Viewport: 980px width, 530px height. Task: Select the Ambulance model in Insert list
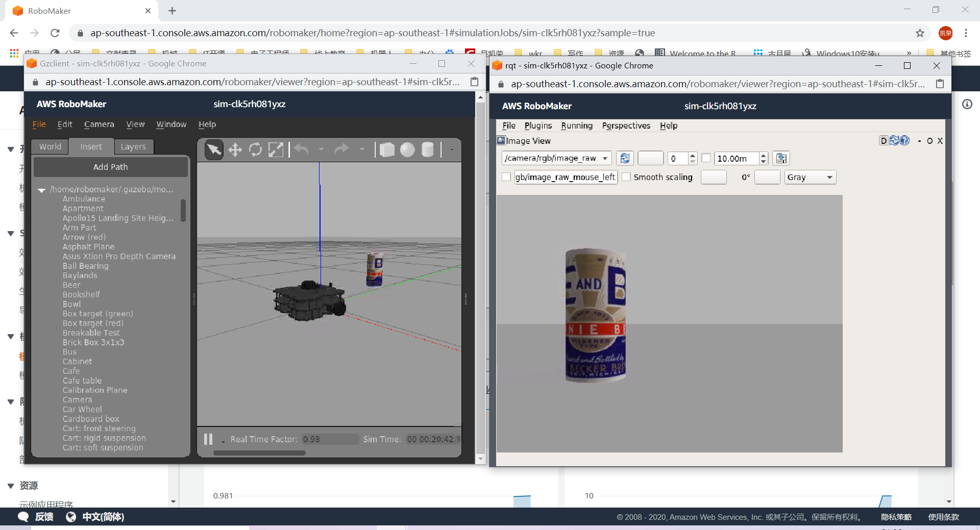click(84, 199)
